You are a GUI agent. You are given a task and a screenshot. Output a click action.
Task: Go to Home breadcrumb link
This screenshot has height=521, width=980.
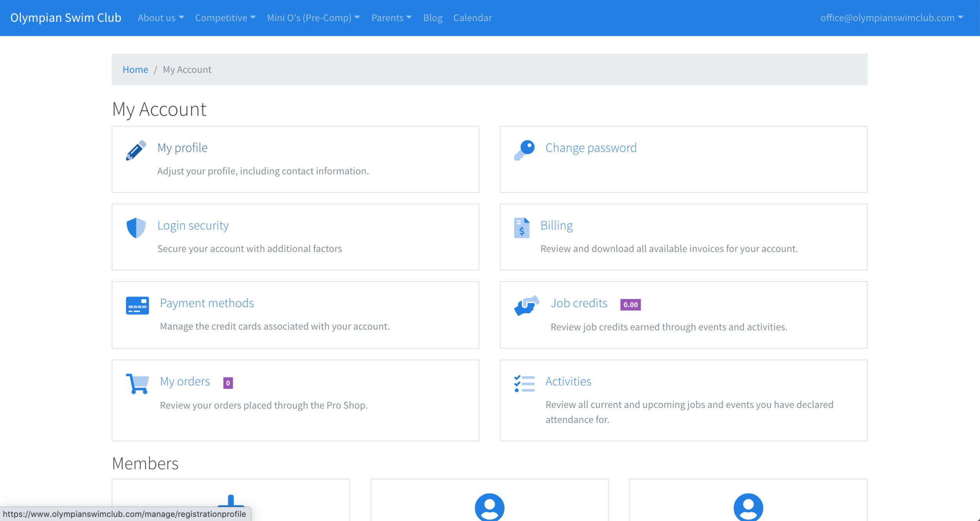coord(135,69)
